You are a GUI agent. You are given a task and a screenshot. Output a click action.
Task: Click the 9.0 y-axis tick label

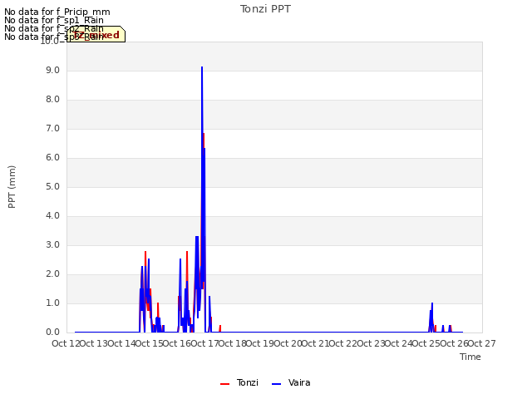(52, 70)
